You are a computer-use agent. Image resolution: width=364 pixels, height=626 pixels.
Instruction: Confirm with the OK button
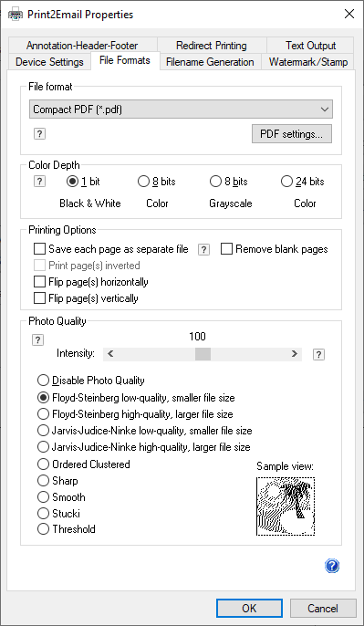[249, 608]
